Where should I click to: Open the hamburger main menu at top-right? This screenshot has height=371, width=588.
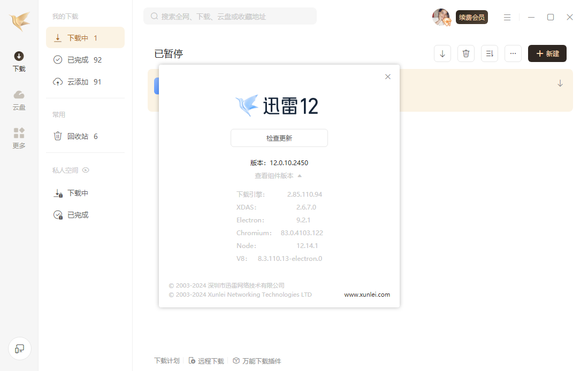click(x=507, y=17)
